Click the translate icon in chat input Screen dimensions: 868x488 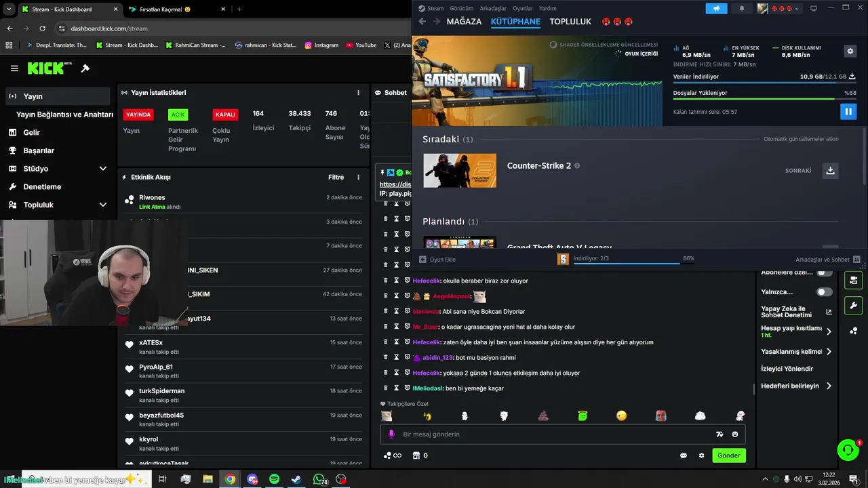click(x=719, y=434)
